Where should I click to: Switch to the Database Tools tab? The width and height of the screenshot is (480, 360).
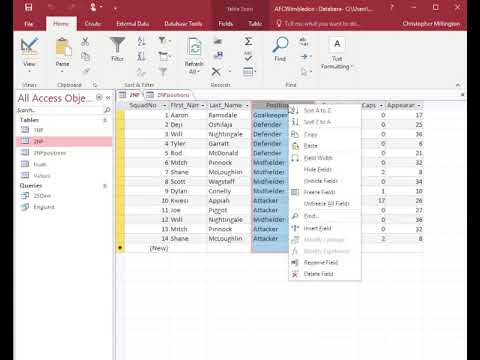[x=183, y=24]
